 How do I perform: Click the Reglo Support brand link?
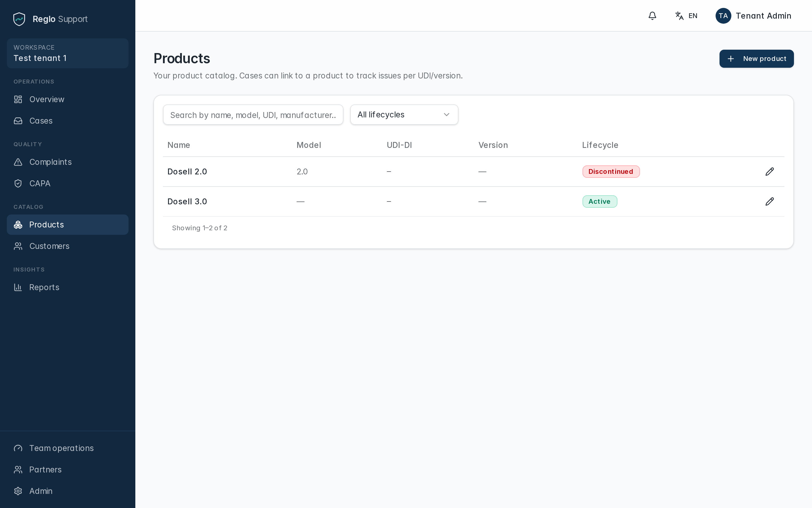(50, 19)
